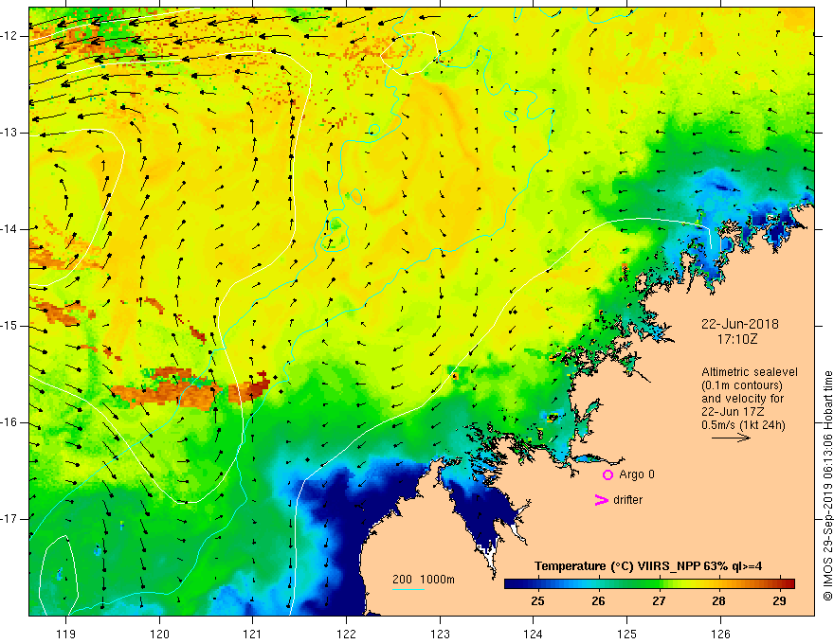Screen dimensions: 834x644
Task: Click 'Temperature (°C) VIIRS_NPP 63% ql>=4' title
Action: [x=648, y=566]
